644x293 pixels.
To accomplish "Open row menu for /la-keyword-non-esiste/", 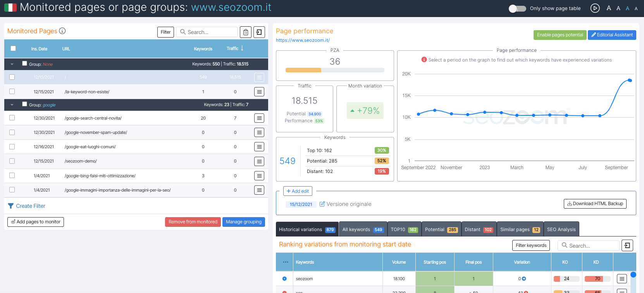I will coord(259,92).
